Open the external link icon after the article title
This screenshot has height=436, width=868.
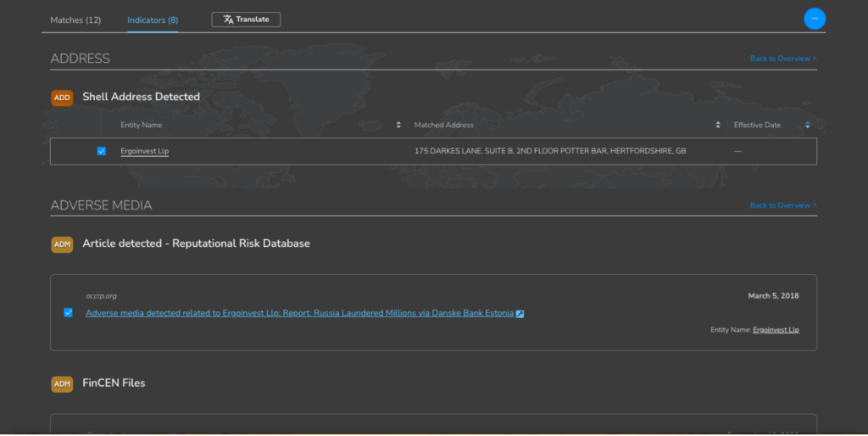pyautogui.click(x=520, y=314)
